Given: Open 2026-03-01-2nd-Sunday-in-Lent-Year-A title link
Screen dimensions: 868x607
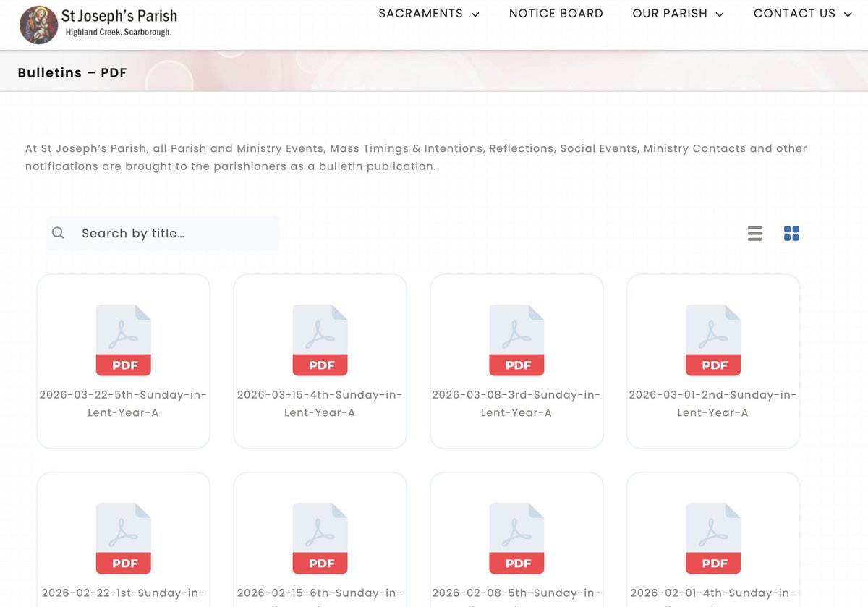Looking at the screenshot, I should [713, 404].
